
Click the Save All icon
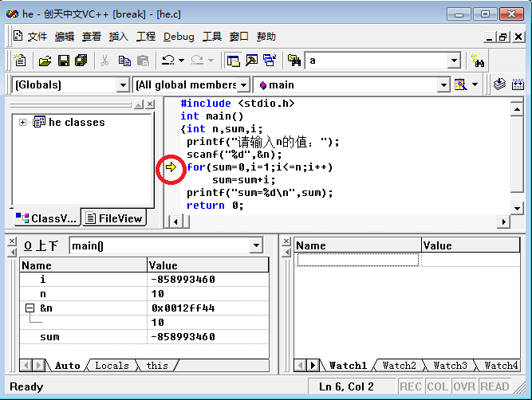(x=81, y=61)
